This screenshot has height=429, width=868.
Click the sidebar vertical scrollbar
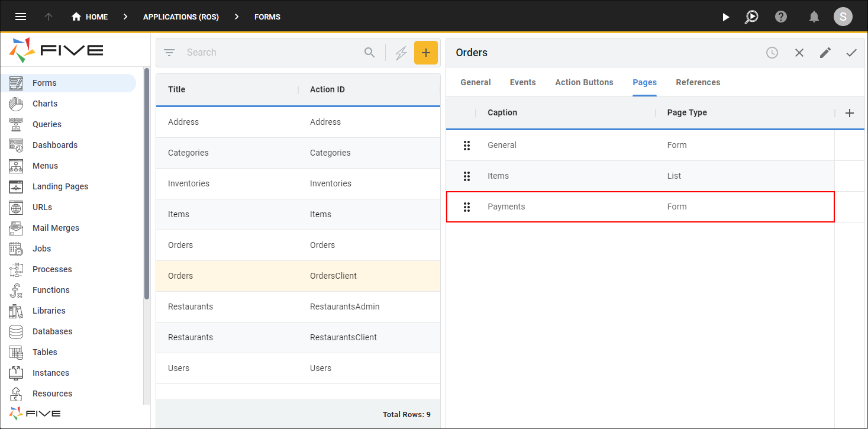tap(147, 183)
